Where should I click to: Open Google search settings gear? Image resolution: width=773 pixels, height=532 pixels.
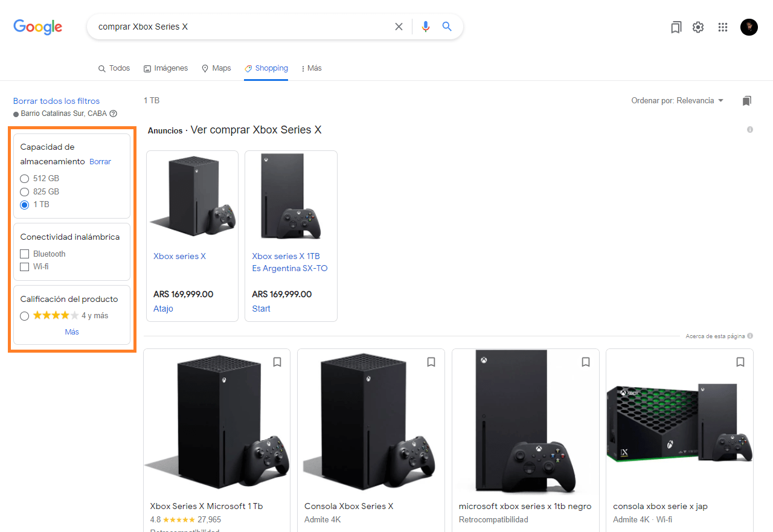698,27
